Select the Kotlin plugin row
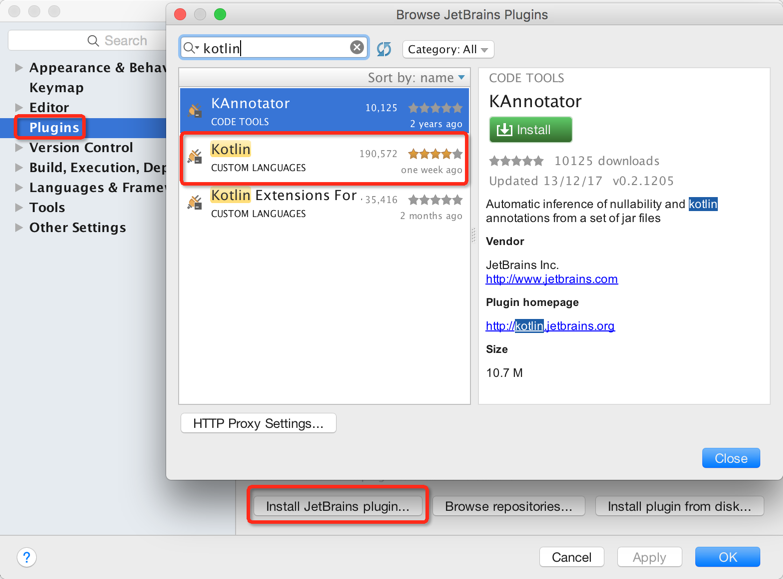The image size is (783, 579). tap(325, 157)
